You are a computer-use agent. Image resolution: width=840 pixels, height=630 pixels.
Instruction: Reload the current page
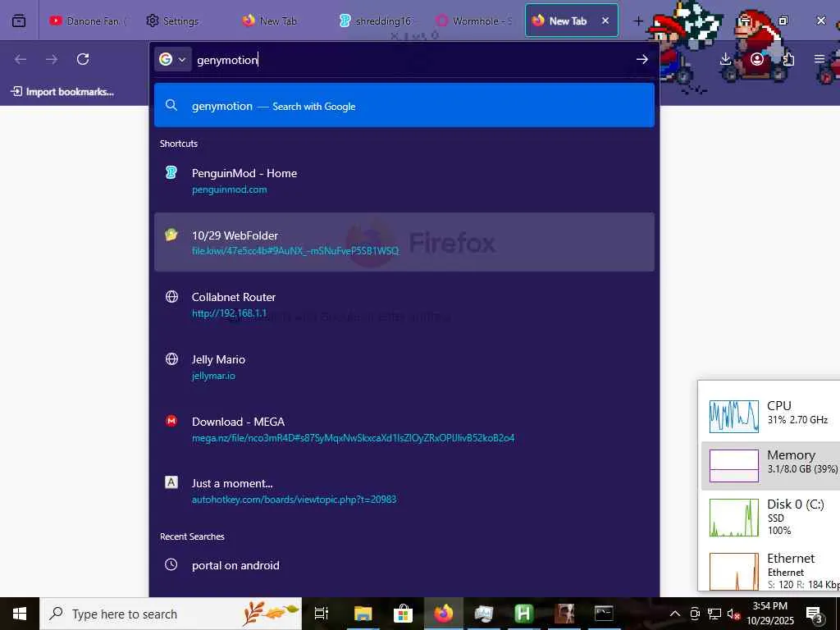pyautogui.click(x=83, y=59)
